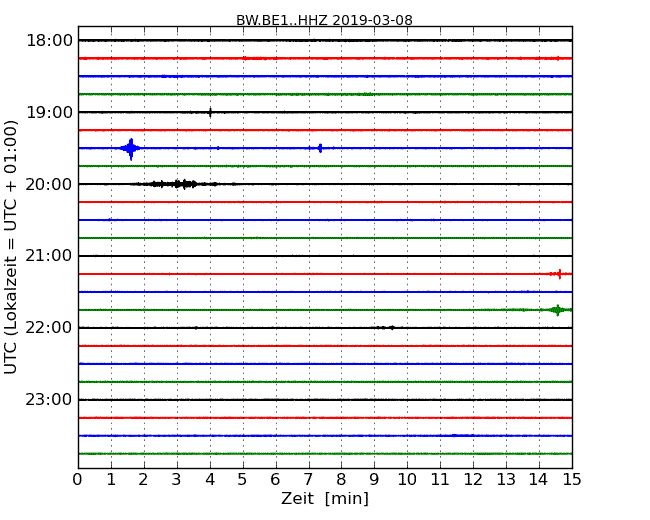Image resolution: width=650 pixels, height=520 pixels.
Task: Select the 20:00 time label
Action: (49, 184)
